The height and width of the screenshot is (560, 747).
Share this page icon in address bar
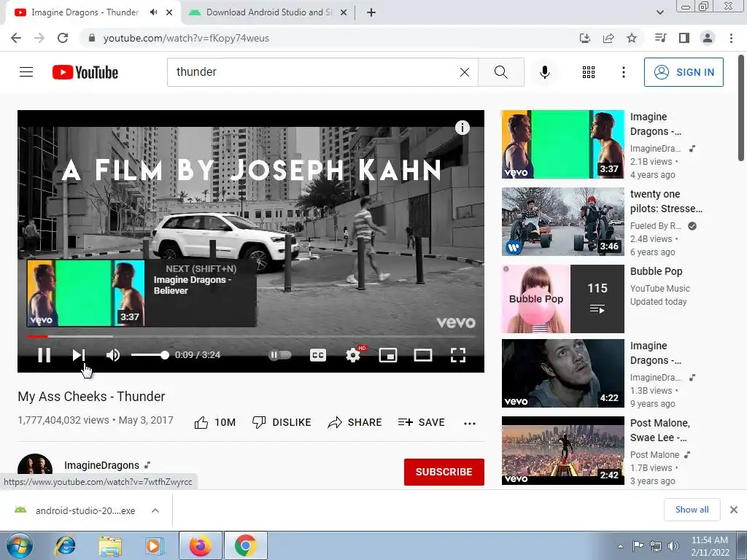(x=608, y=38)
